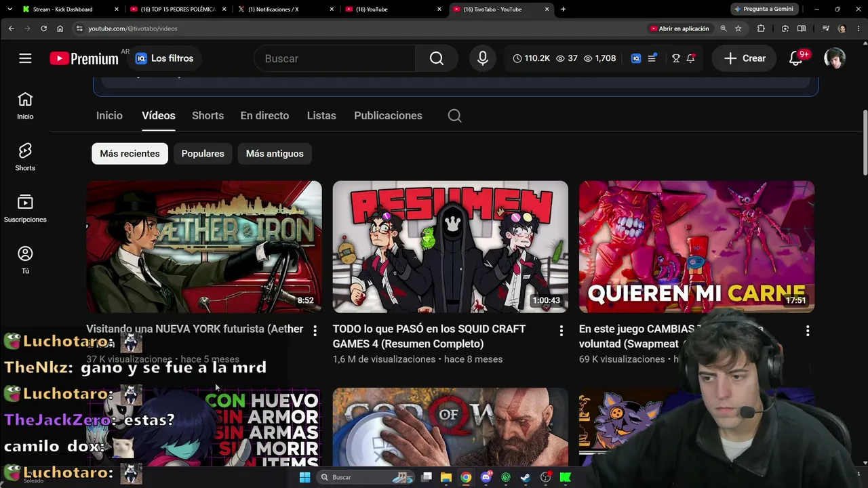The image size is (868, 488).
Task: Open options menu for the Aether Iron video
Action: [x=315, y=330]
